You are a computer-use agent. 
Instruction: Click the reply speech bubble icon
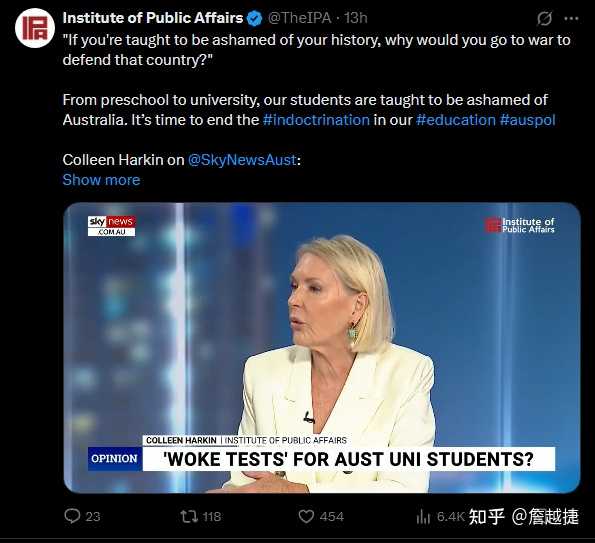pos(72,516)
